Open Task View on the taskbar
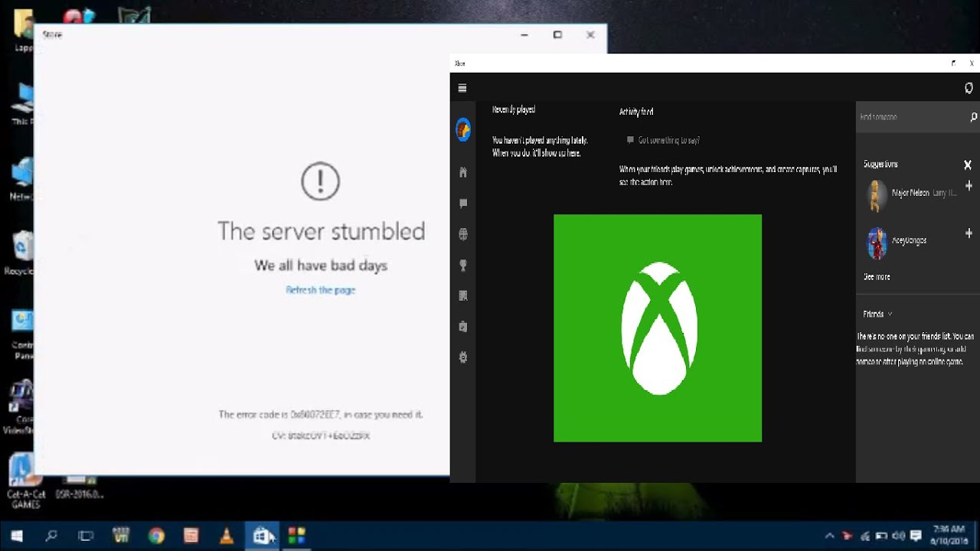Image resolution: width=980 pixels, height=551 pixels. pos(86,536)
